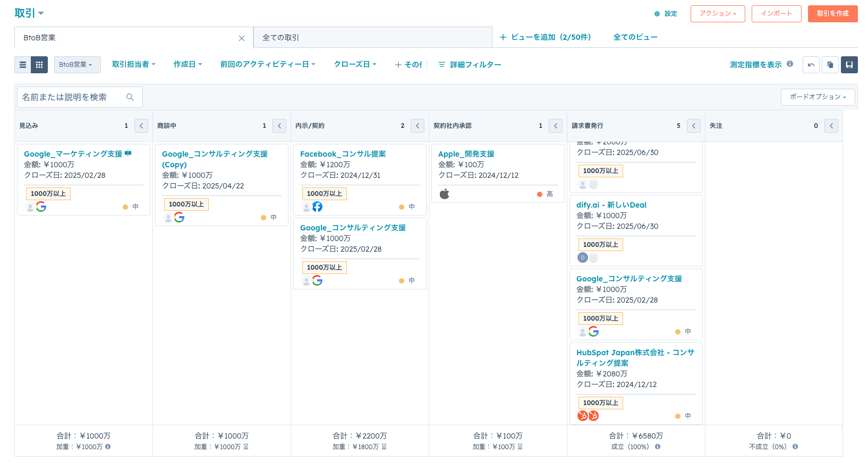The image size is (868, 463).
Task: Open the 取引 object switcher dropdown
Action: (29, 13)
